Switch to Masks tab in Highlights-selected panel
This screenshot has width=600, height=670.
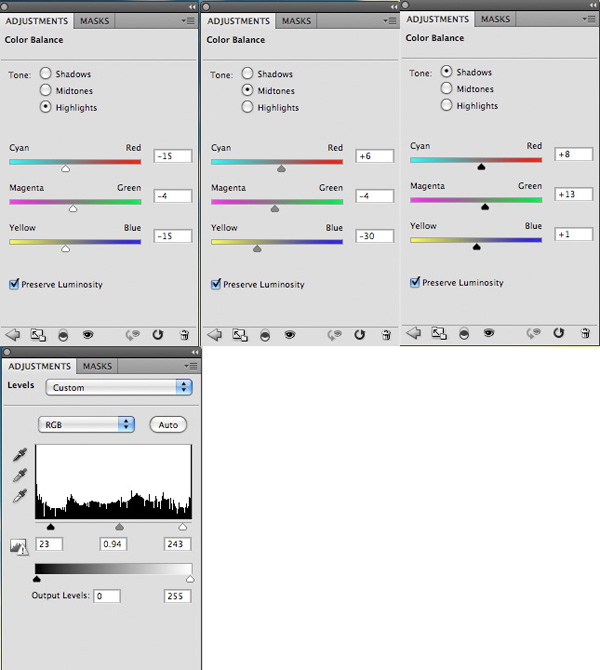(x=94, y=21)
